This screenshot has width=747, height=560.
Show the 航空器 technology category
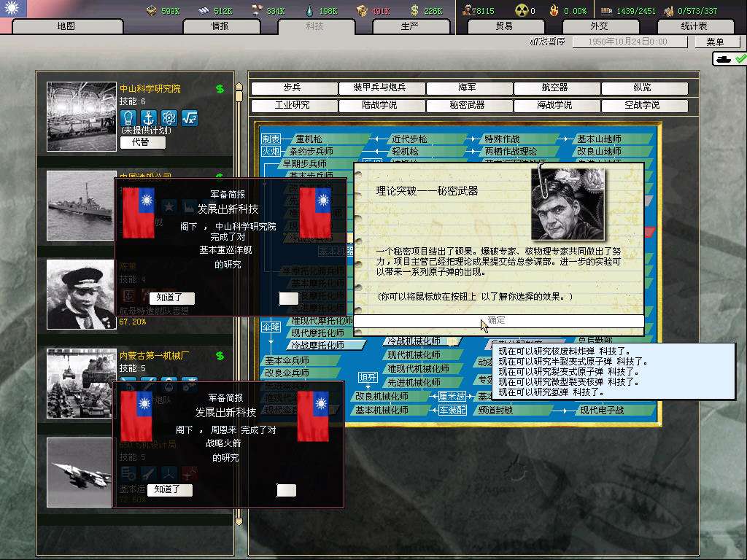pos(557,88)
